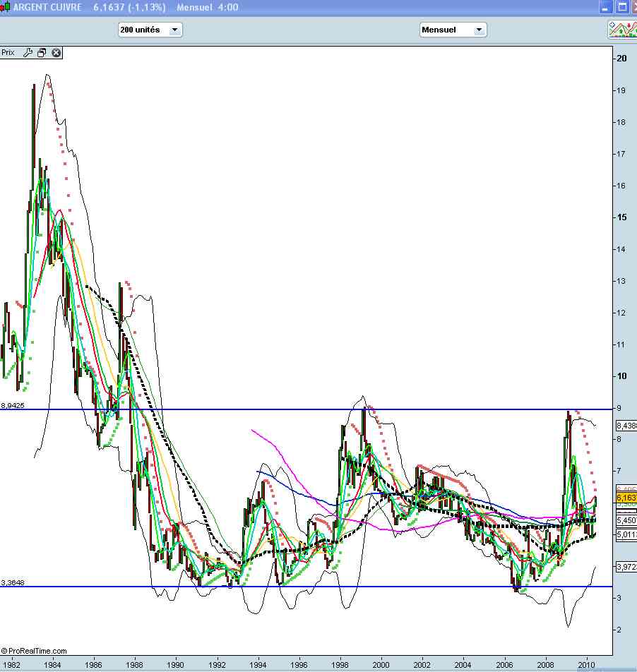Open Prix panel settings wrench
This screenshot has height=672, width=637.
(28, 52)
